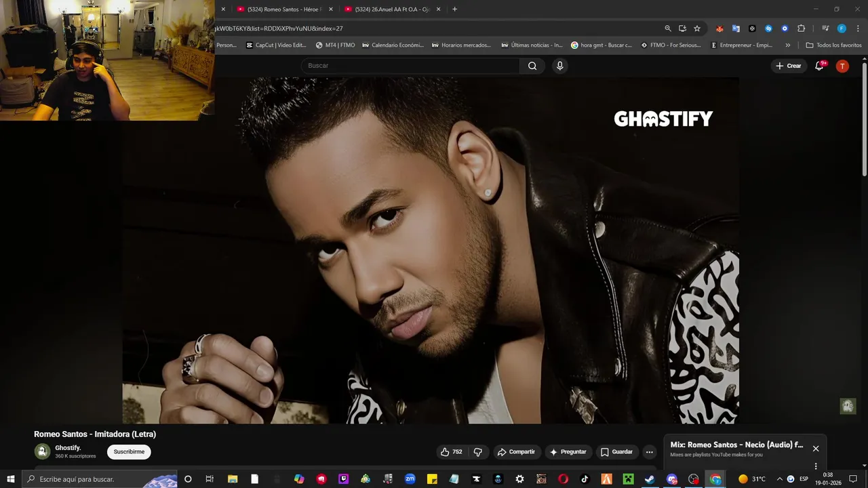Click the zoom magnifier in address bar
This screenshot has width=868, height=488.
[x=668, y=28]
